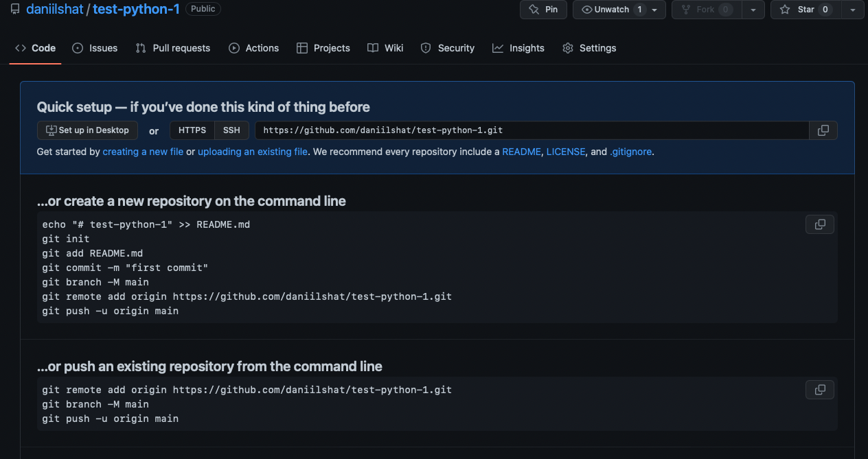Open the daniilshat owner link
This screenshot has width=868, height=459.
[x=54, y=9]
